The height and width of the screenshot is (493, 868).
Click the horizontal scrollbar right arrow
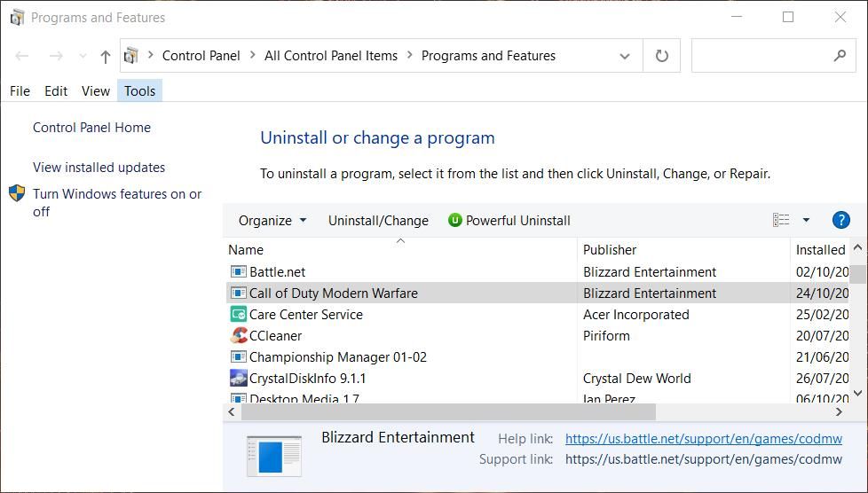(x=840, y=411)
